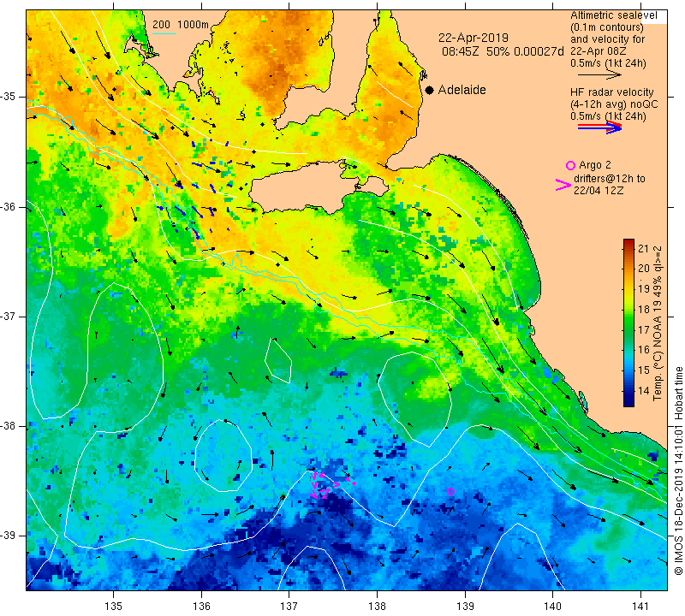Click the '22-Apr-2019' date text
685x616 pixels.
(474, 38)
